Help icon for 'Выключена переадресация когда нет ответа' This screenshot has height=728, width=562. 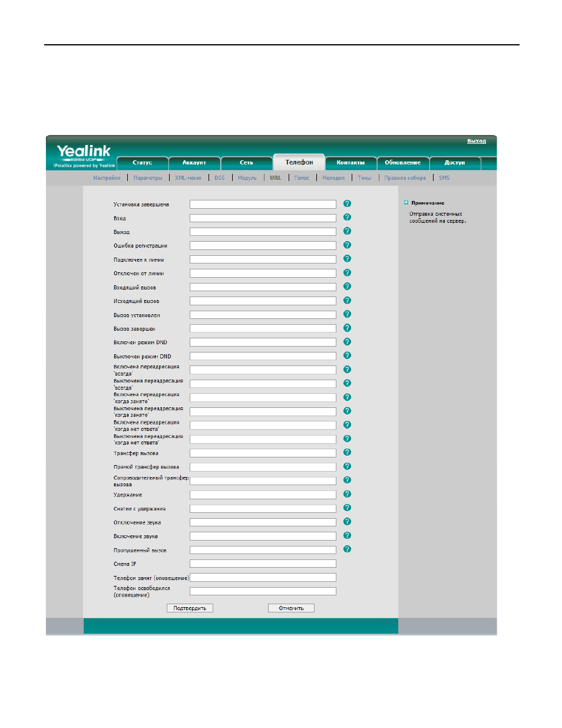coord(347,439)
